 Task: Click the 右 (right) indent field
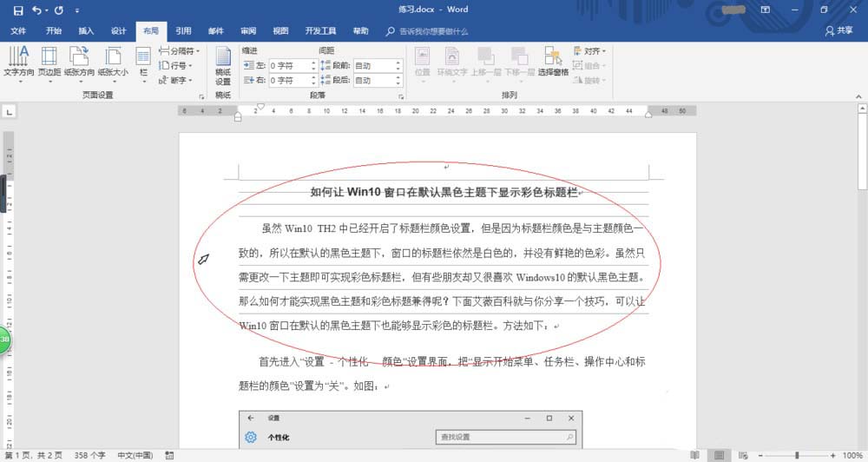coord(290,80)
